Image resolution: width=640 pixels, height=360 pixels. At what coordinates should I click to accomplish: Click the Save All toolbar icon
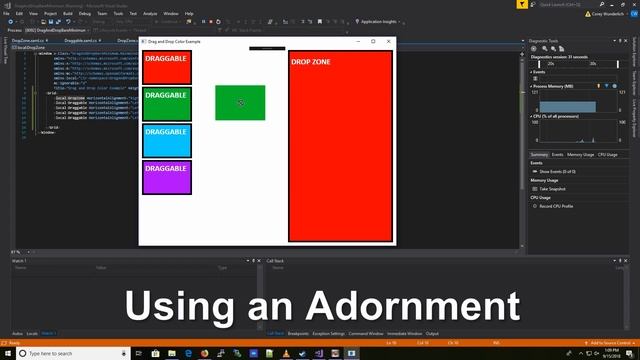(58, 22)
